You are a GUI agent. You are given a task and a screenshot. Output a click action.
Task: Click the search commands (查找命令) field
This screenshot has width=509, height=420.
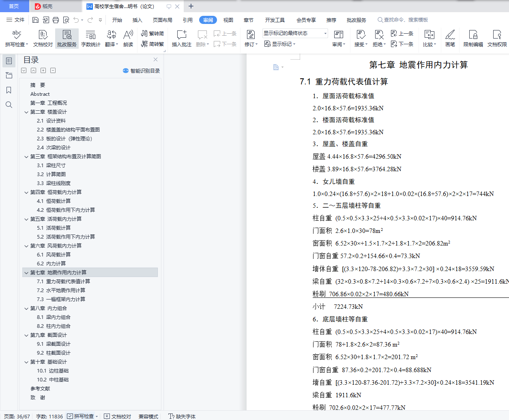(x=403, y=20)
